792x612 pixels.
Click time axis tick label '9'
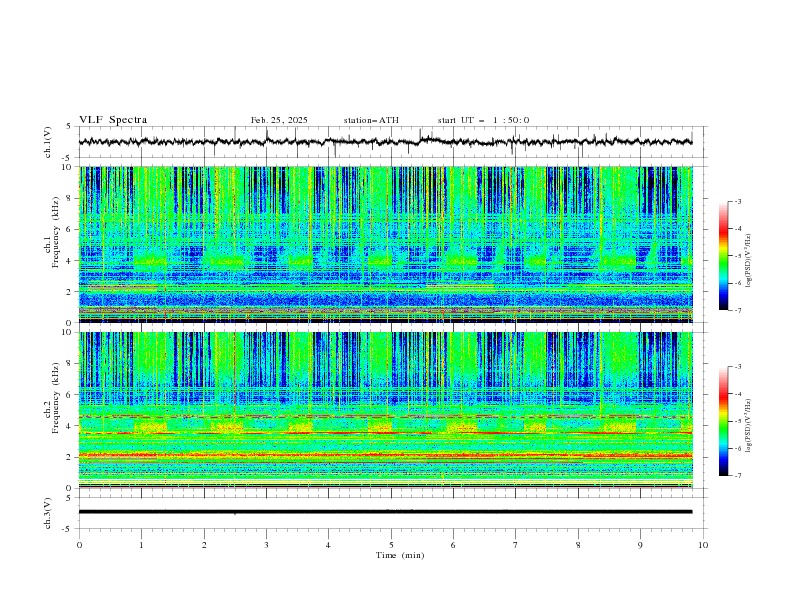(640, 545)
